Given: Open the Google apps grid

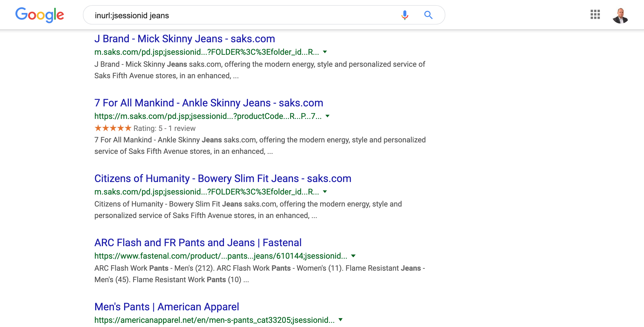Looking at the screenshot, I should tap(595, 15).
